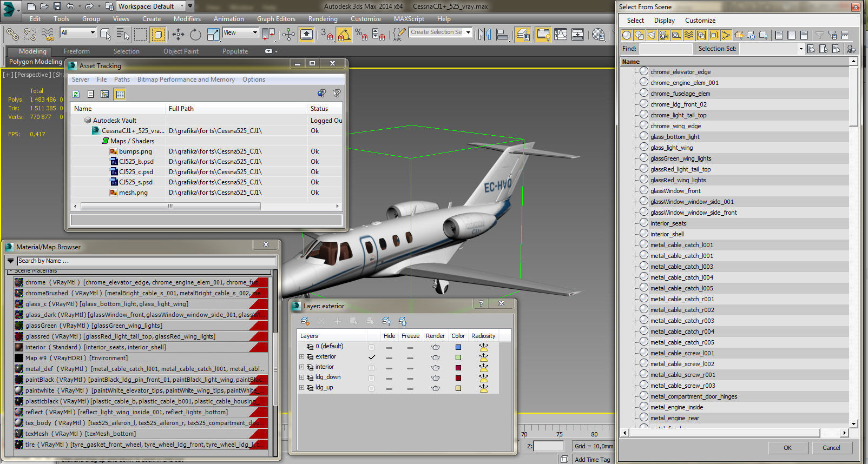The image size is (868, 464).
Task: Toggle Display Lights filter in Select From Scene
Action: click(652, 35)
